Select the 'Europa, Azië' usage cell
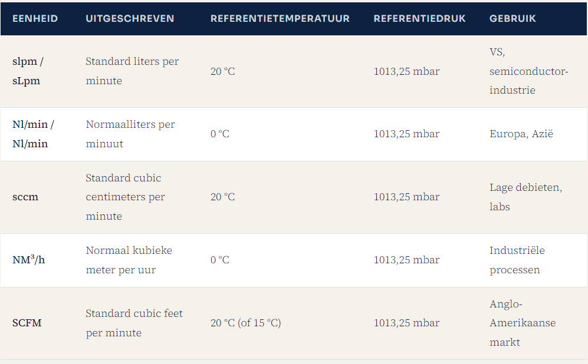This screenshot has width=588, height=364. pos(521,134)
